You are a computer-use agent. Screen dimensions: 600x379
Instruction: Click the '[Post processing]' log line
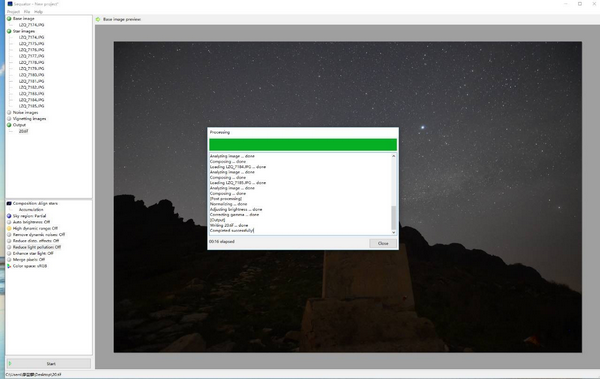(226, 199)
